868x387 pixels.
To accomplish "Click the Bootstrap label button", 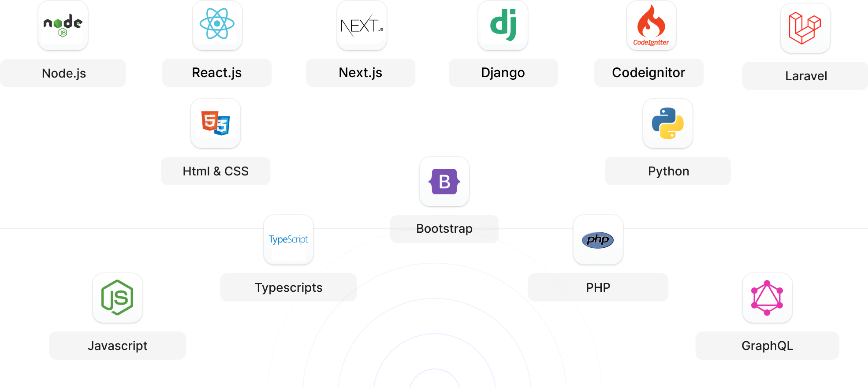I will click(x=444, y=229).
